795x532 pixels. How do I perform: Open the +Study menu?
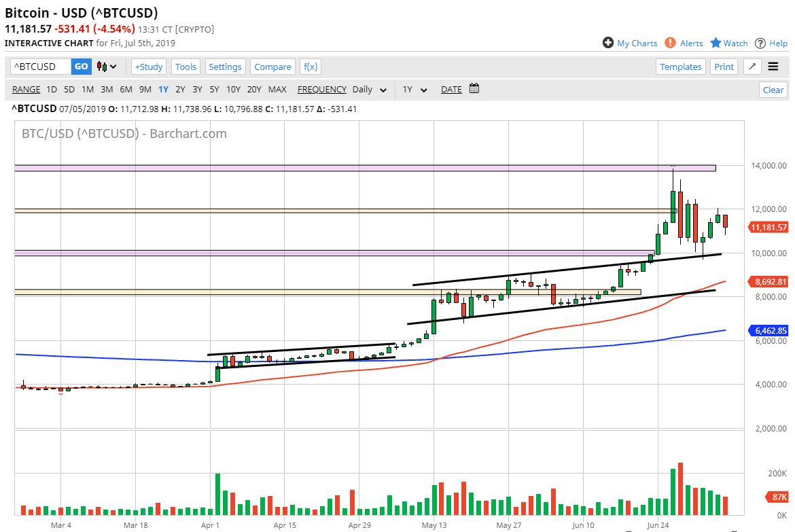click(x=148, y=66)
